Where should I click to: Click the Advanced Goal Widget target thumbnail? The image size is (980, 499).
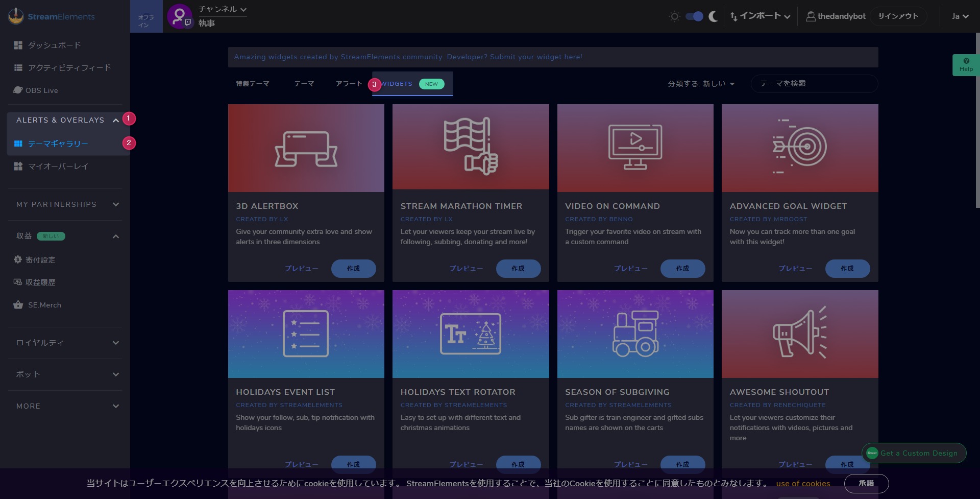coord(800,148)
